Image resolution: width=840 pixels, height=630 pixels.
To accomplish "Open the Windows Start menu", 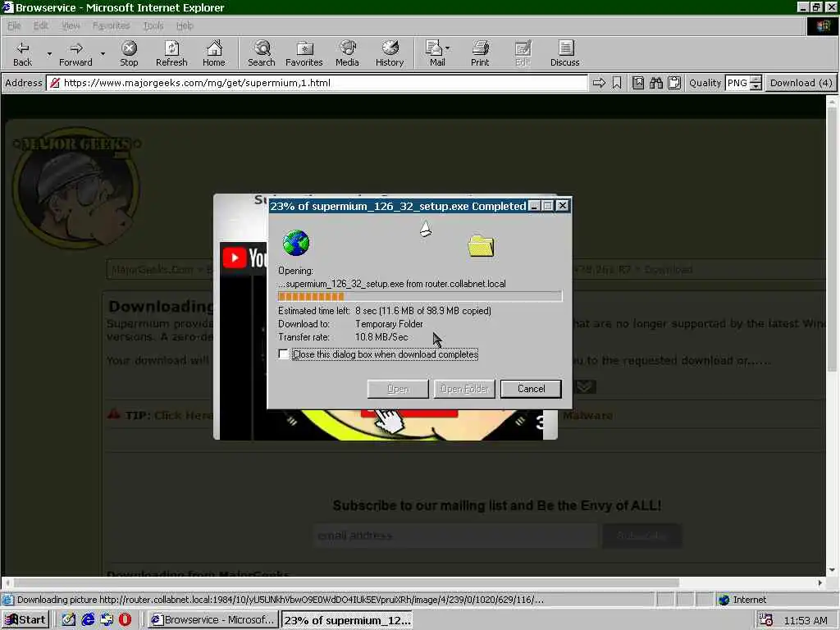I will pyautogui.click(x=25, y=620).
